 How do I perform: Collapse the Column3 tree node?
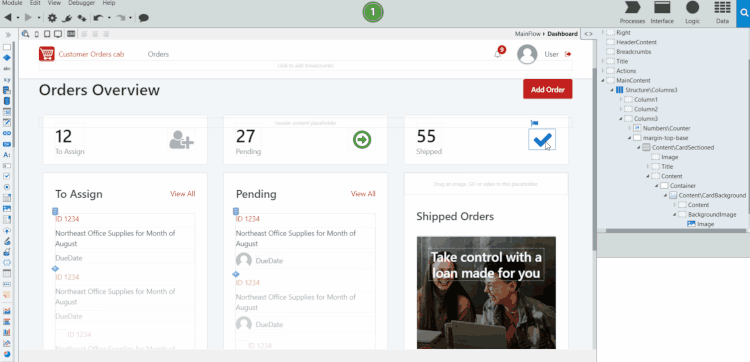click(621, 119)
